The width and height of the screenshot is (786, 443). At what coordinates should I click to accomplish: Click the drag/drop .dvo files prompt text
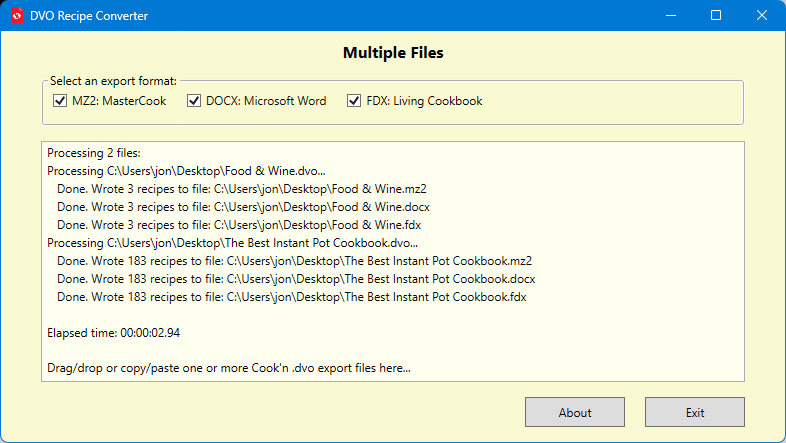point(229,368)
